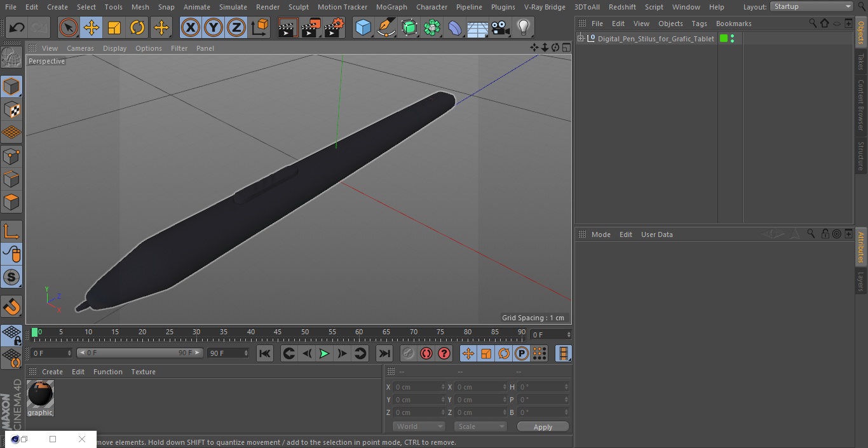Image resolution: width=868 pixels, height=448 pixels.
Task: Open the material Texture menu
Action: (x=143, y=372)
